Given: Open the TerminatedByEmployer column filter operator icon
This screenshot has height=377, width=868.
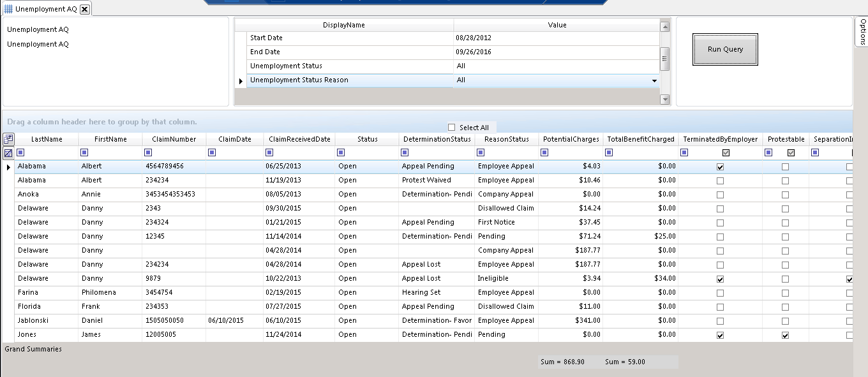Looking at the screenshot, I should (x=684, y=152).
